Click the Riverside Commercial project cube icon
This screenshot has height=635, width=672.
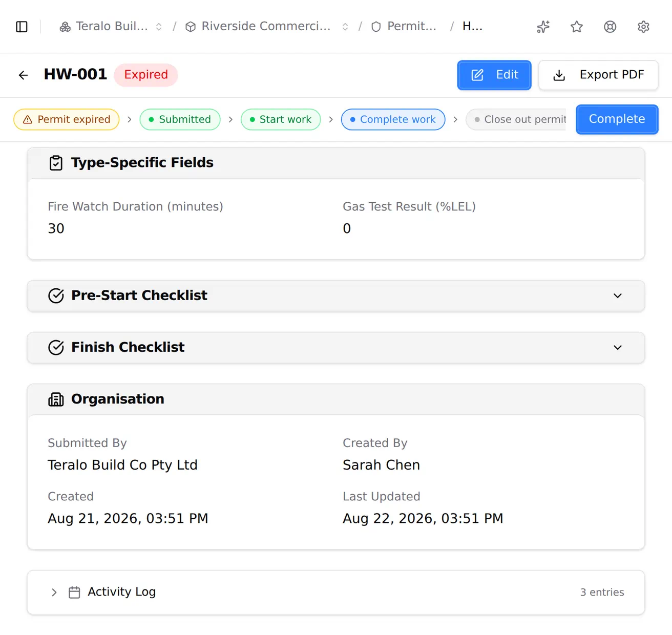(x=191, y=27)
